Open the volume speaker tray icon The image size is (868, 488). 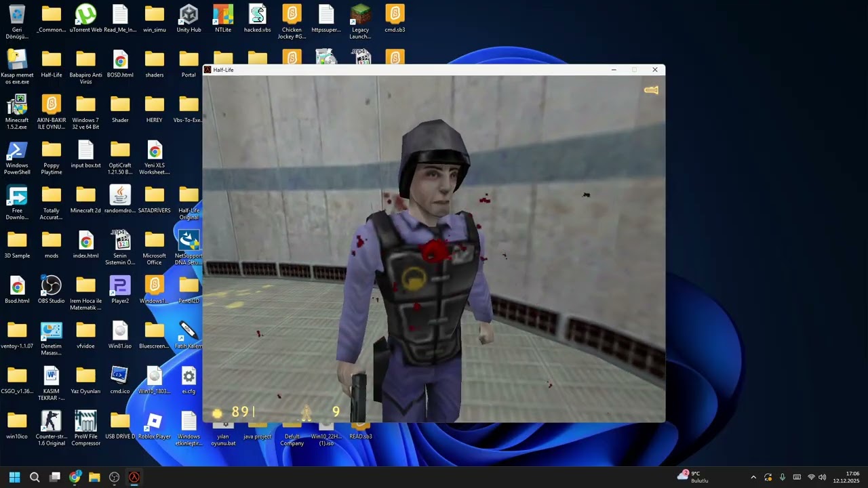tap(822, 477)
